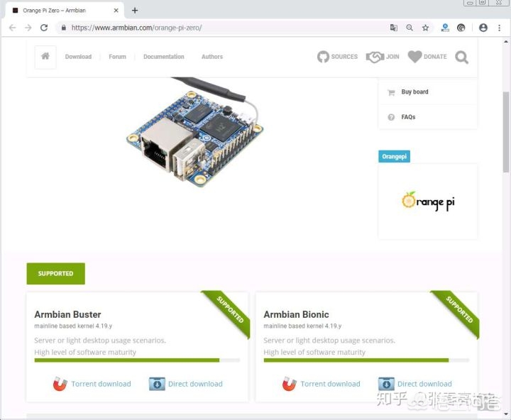Open the Download menu item

click(x=78, y=57)
